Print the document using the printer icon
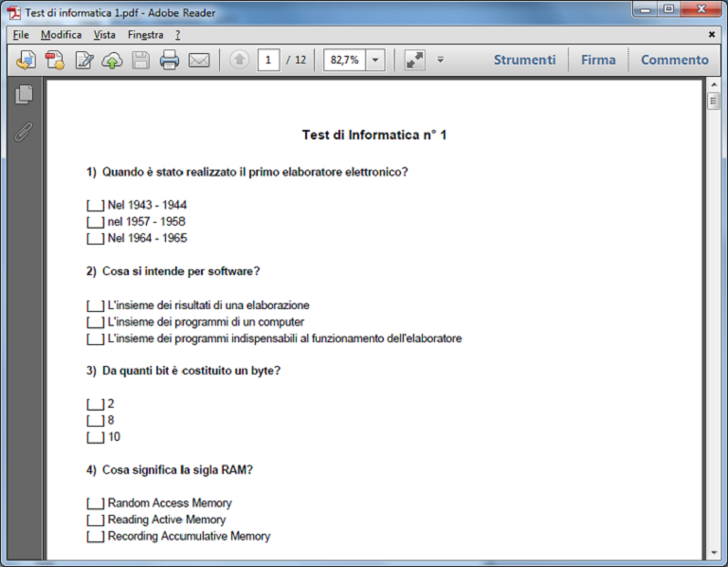Image resolution: width=728 pixels, height=567 pixels. coord(170,60)
